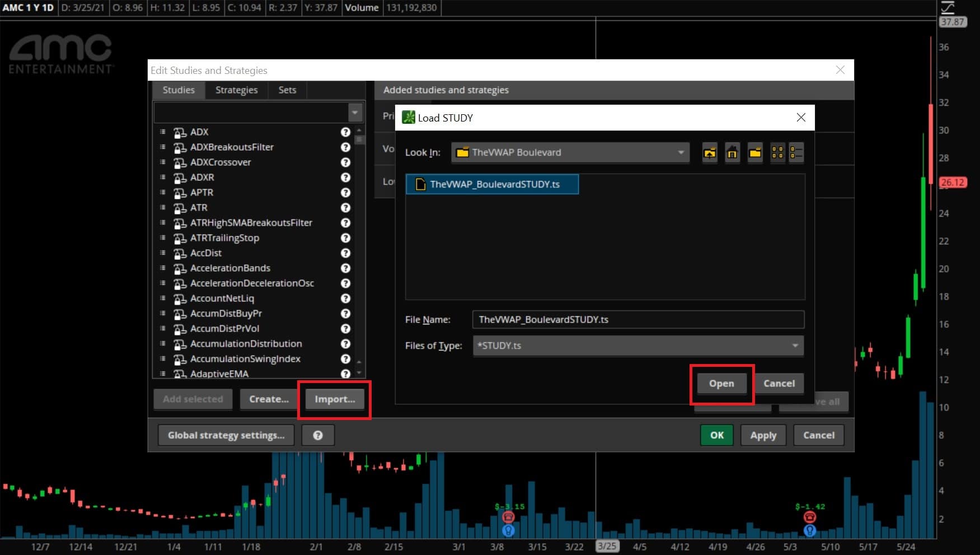The width and height of the screenshot is (980, 555).
Task: Open help for AccelerationDecelerationOsc study
Action: (x=345, y=283)
